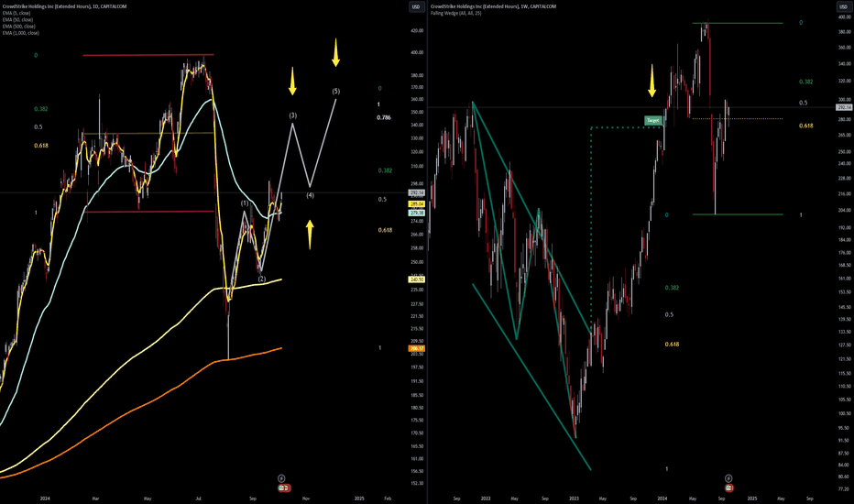Viewport: 854px width, 504px height.
Task: Select the Elliott wave label (4)
Action: coord(310,195)
